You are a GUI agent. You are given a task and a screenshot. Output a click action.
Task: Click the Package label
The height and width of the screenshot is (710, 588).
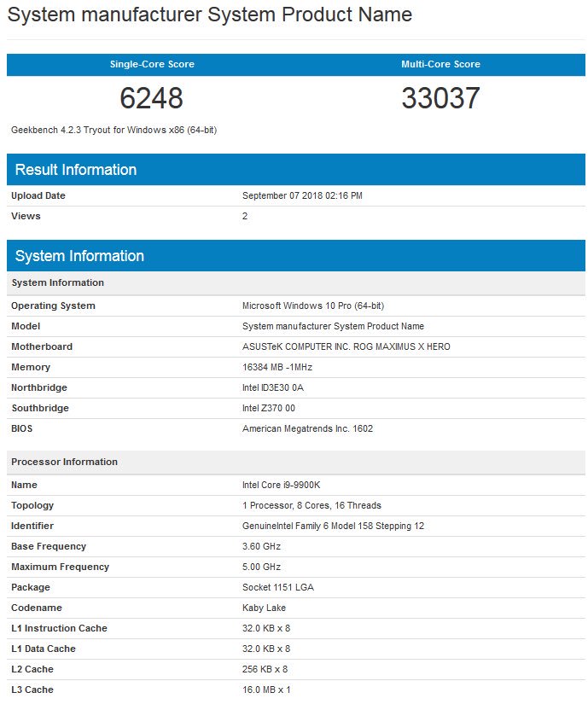(31, 587)
